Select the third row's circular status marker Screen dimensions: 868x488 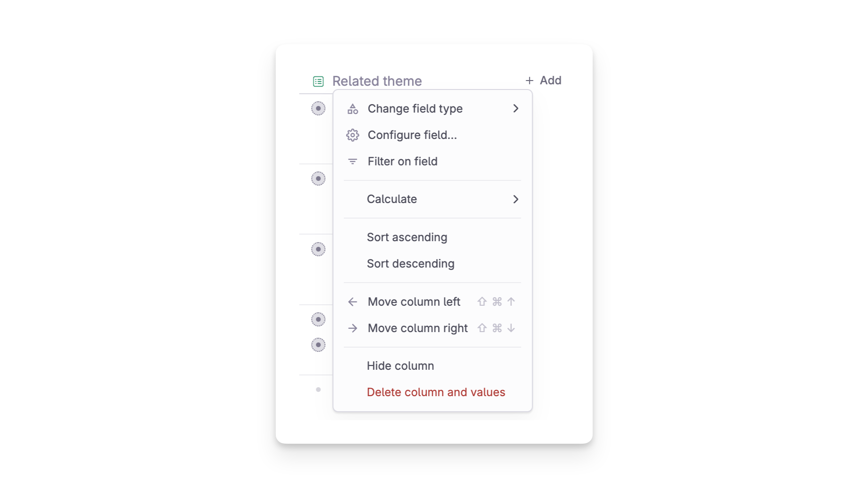coord(318,249)
